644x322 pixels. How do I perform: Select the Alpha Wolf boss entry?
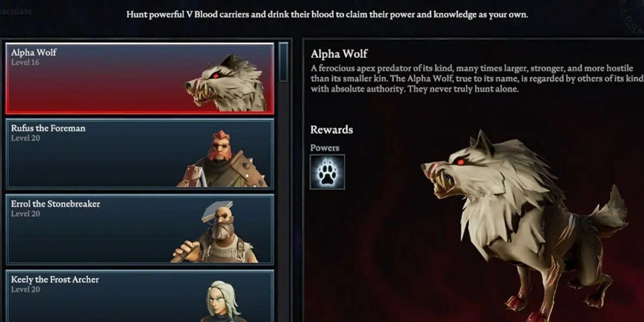point(140,78)
